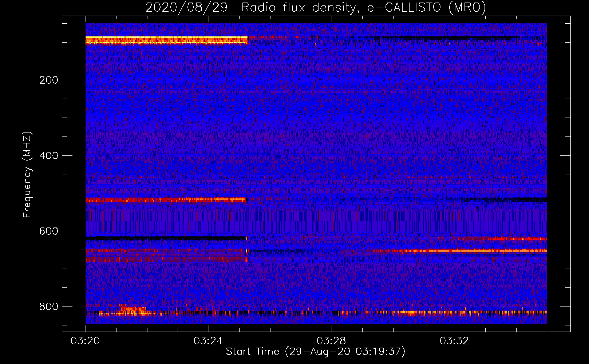Click the 03:28 time tick label
Image resolution: width=589 pixels, height=364 pixels.
click(331, 341)
